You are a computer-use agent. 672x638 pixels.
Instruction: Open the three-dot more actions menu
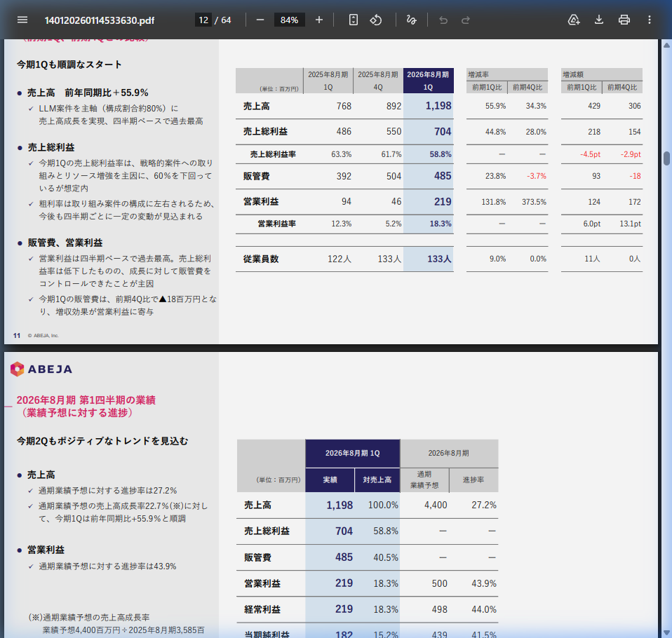[650, 20]
